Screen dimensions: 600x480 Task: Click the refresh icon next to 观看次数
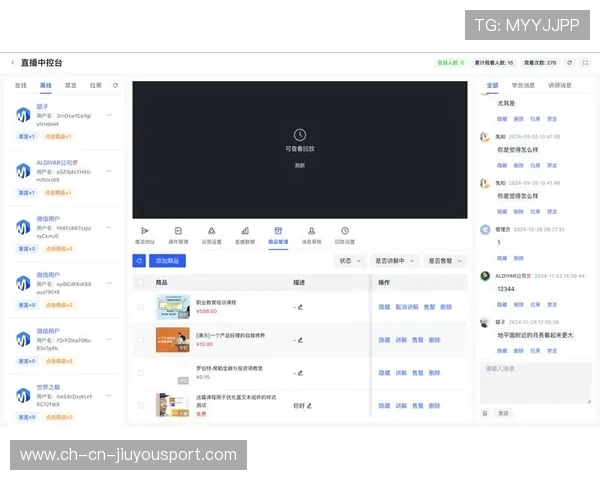569,62
